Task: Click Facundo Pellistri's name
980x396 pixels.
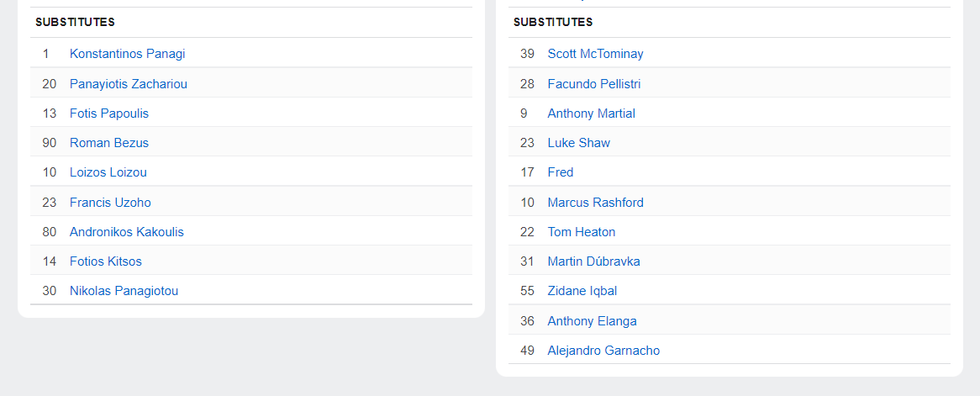Action: (x=593, y=84)
